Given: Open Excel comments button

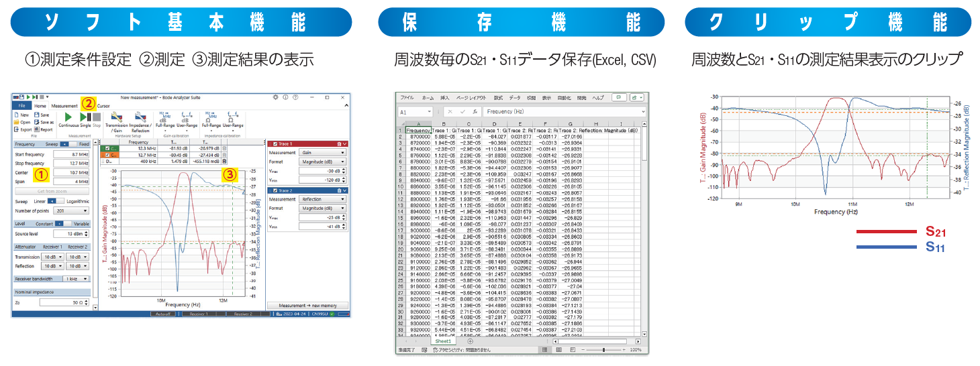Looking at the screenshot, I should (x=619, y=98).
